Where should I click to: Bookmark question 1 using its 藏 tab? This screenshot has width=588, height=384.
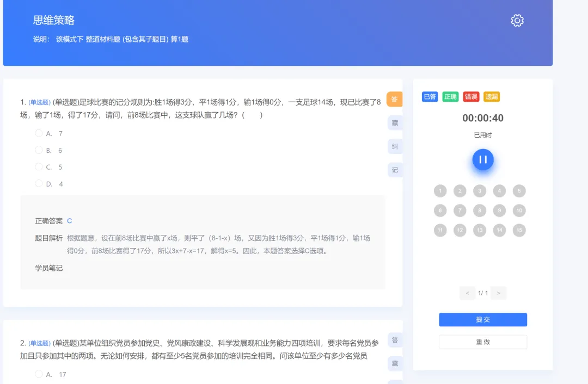395,123
